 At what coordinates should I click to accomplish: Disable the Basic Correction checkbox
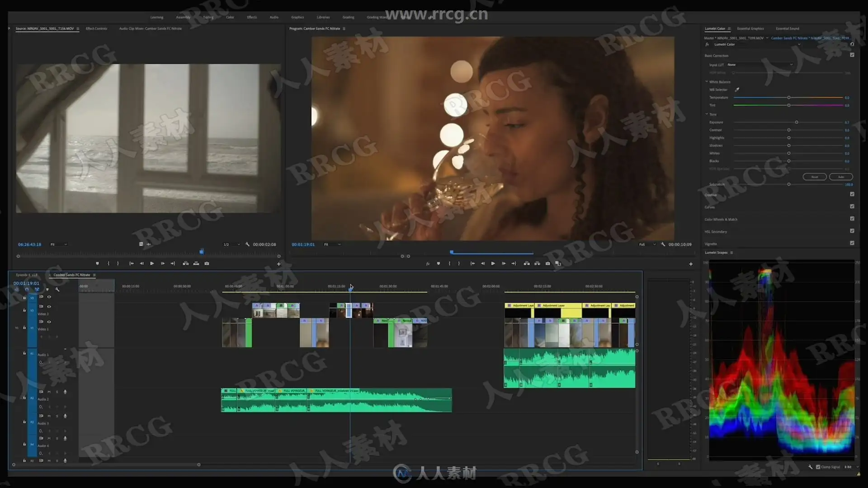852,55
